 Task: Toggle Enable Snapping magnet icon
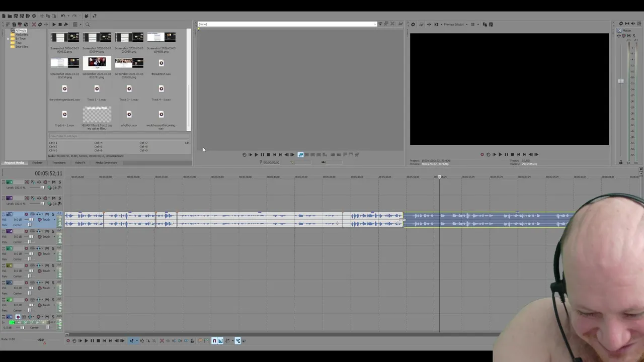[x=215, y=340]
